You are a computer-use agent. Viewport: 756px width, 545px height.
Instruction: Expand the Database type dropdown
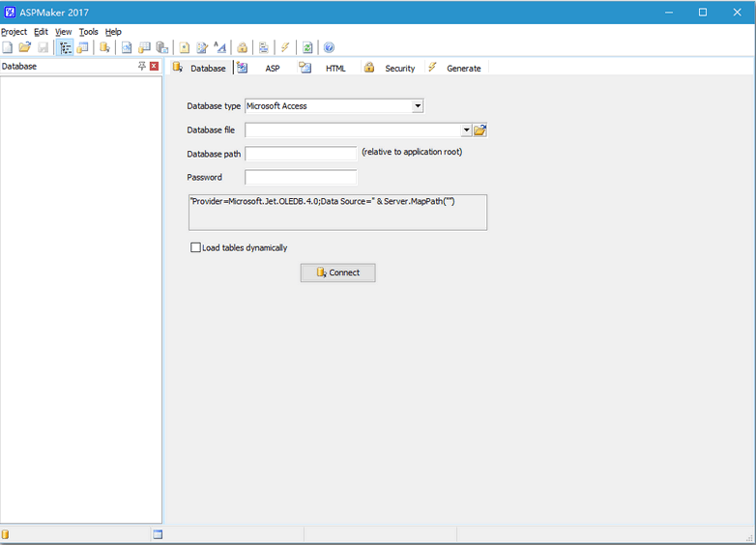point(418,106)
